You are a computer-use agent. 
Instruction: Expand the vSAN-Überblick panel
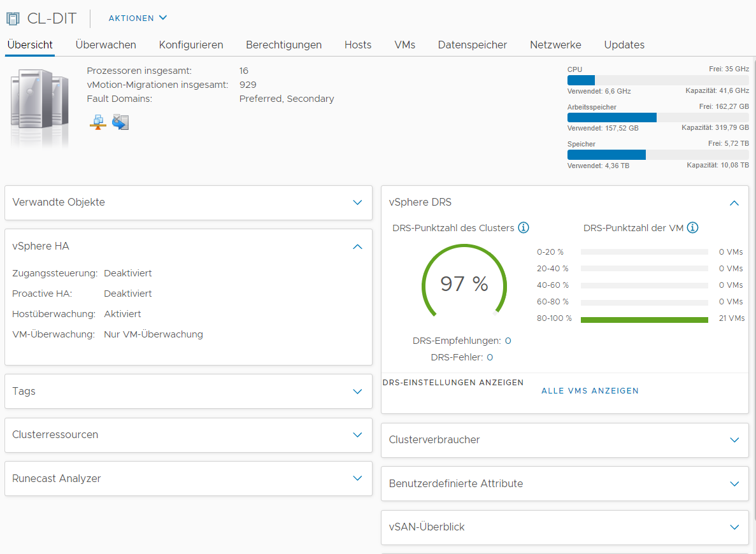[x=734, y=527]
